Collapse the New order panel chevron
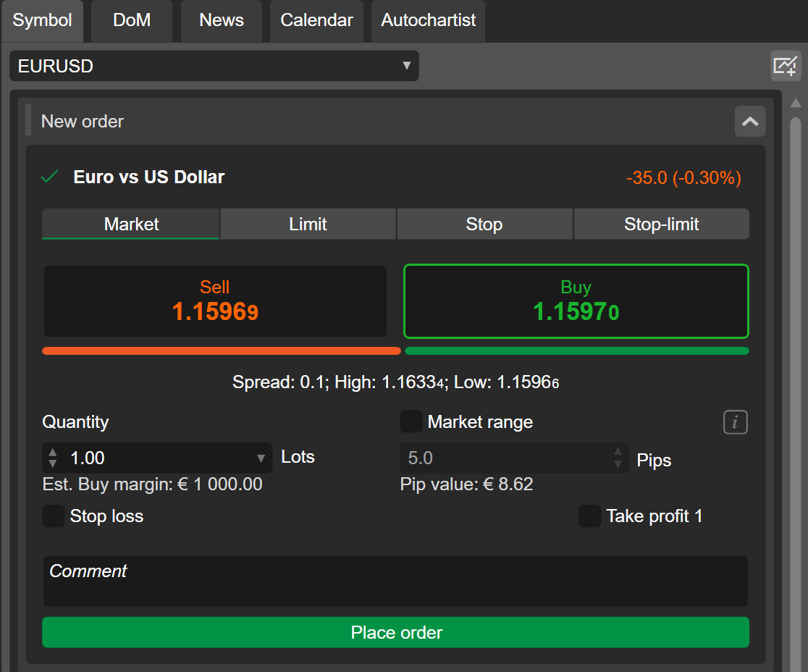808x672 pixels. 750,122
